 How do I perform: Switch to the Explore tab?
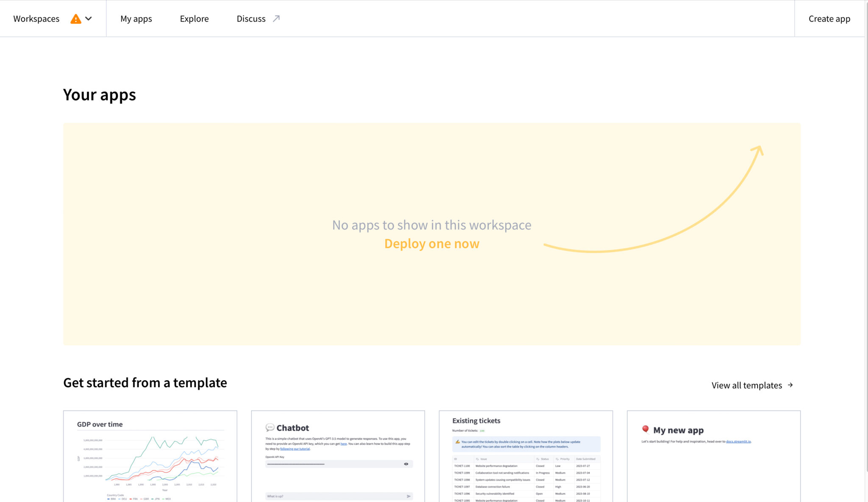pos(194,19)
